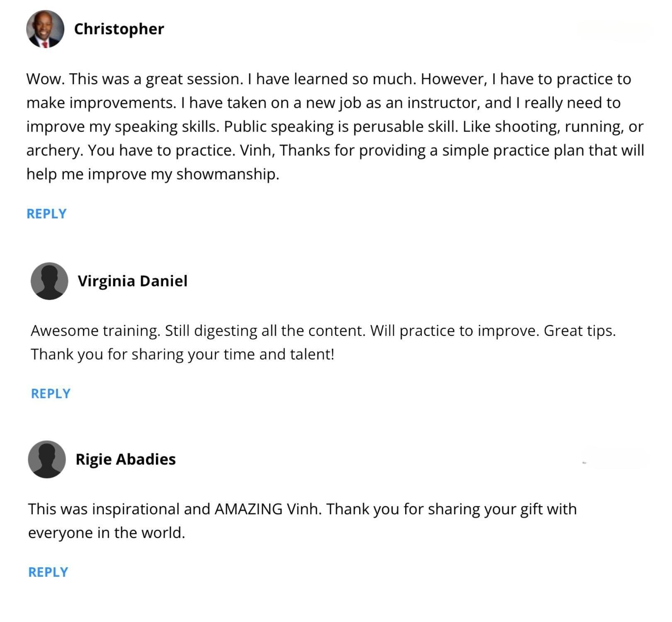Screen dimensions: 672x622
Task: Click Virginia Daniel's silhouette avatar
Action: 49,281
